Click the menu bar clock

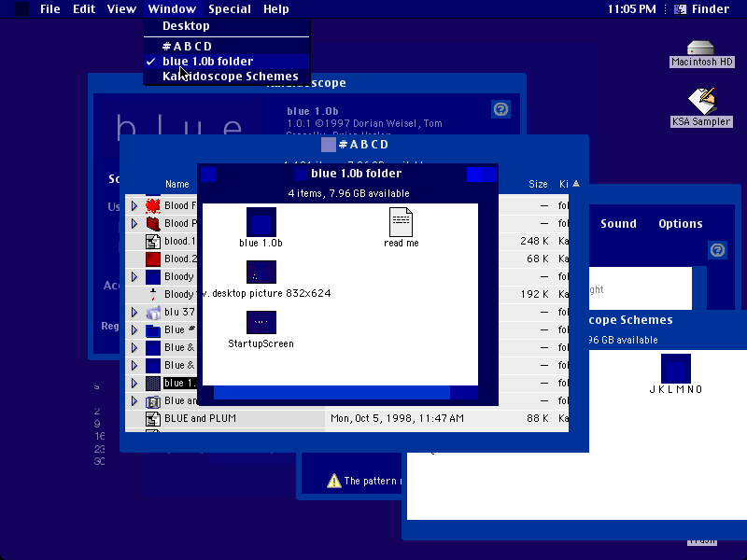point(632,9)
